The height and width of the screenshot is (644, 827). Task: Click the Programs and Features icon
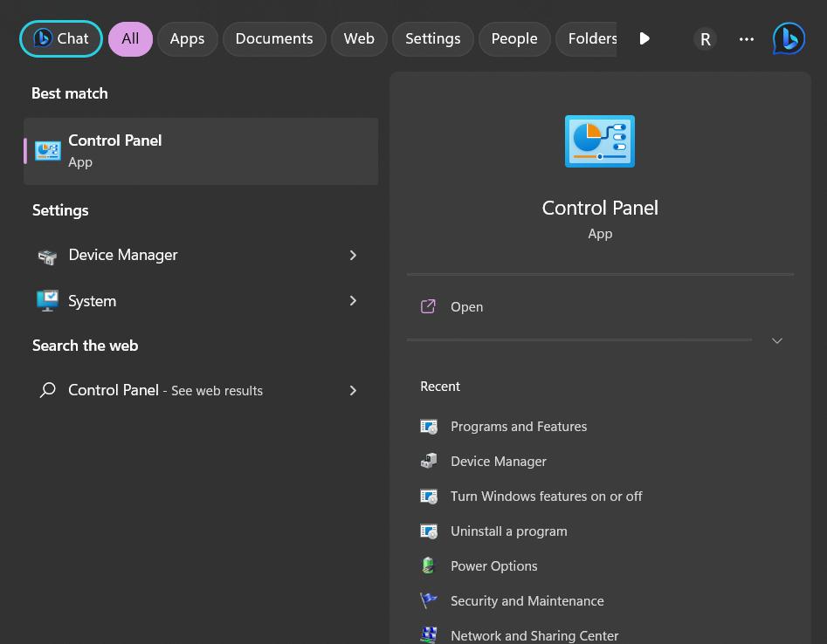tap(429, 427)
